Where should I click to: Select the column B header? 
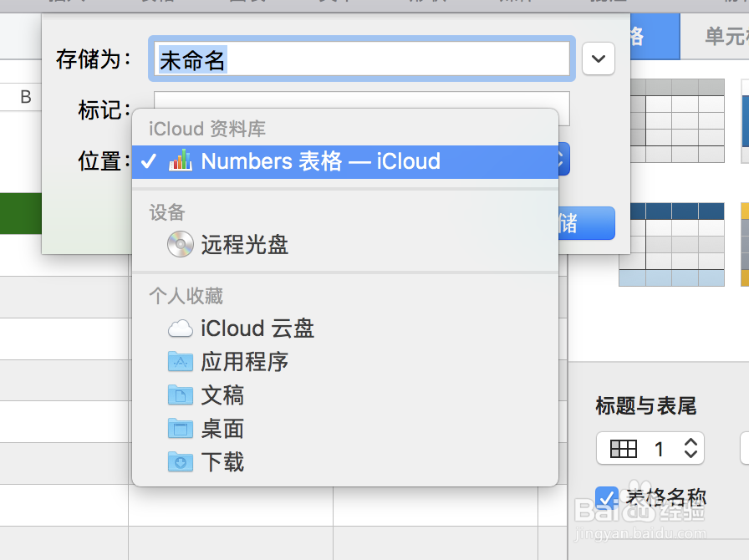click(x=26, y=97)
